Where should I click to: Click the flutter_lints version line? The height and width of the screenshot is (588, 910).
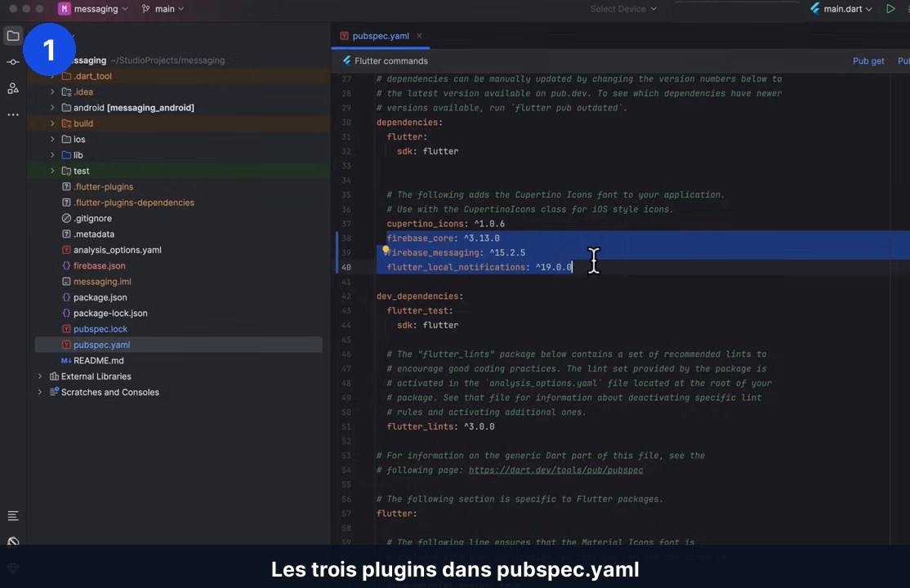(x=440, y=426)
